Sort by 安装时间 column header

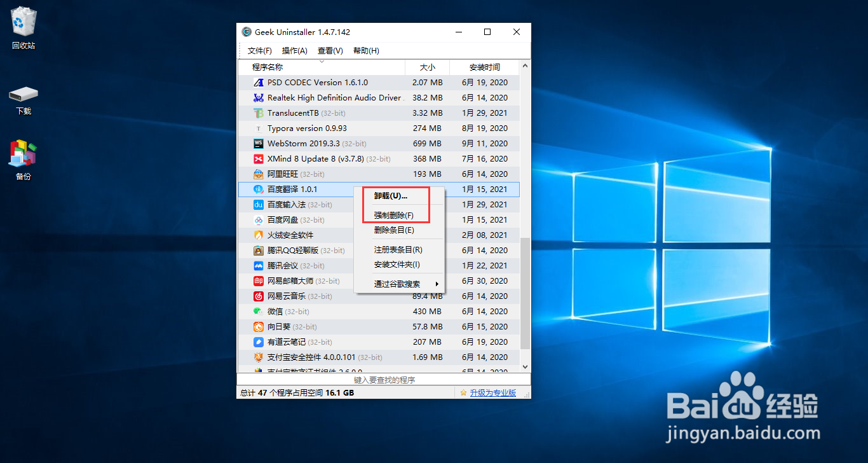tap(484, 67)
